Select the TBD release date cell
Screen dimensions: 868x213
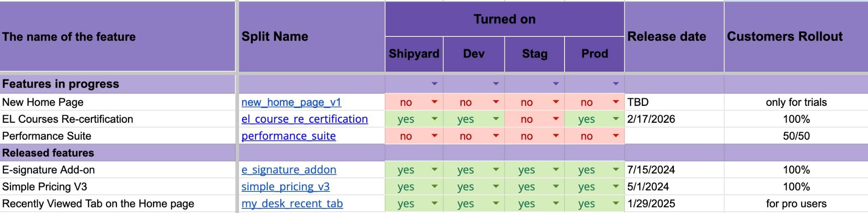674,102
